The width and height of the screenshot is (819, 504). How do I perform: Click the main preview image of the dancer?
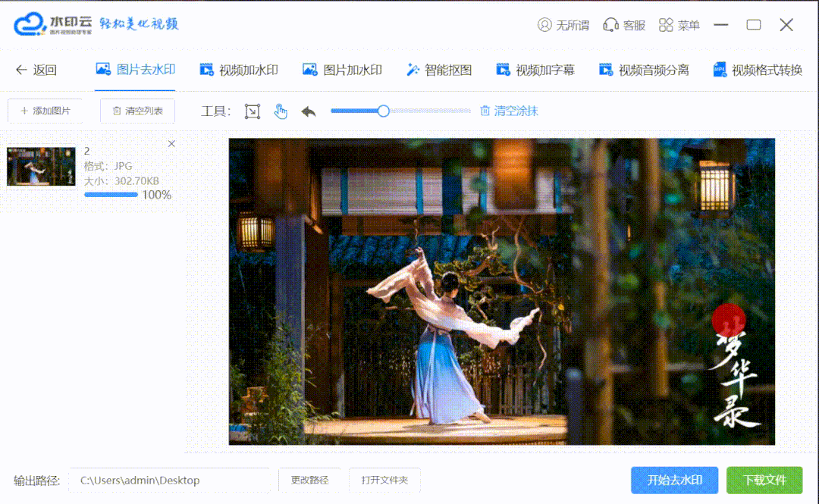click(501, 292)
